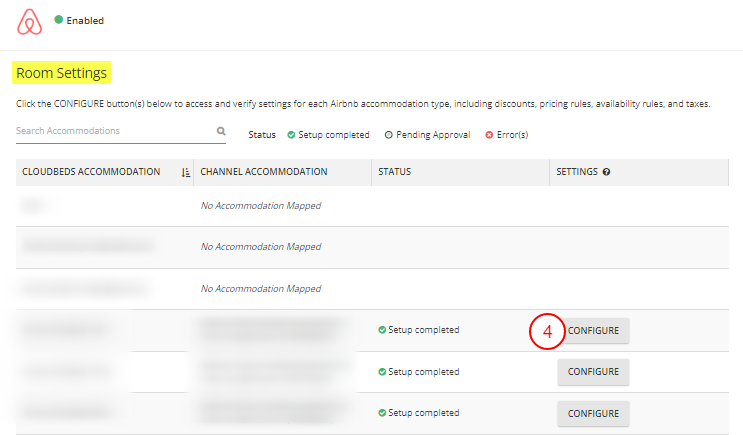Click the green Enabled status dot

point(59,20)
